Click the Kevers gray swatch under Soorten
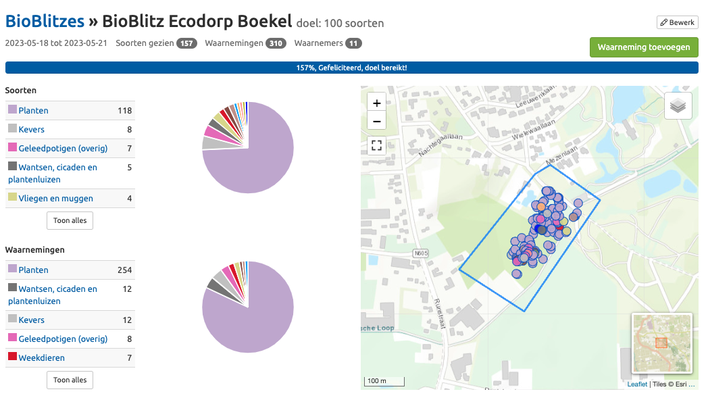The height and width of the screenshot is (400, 708). [x=13, y=129]
